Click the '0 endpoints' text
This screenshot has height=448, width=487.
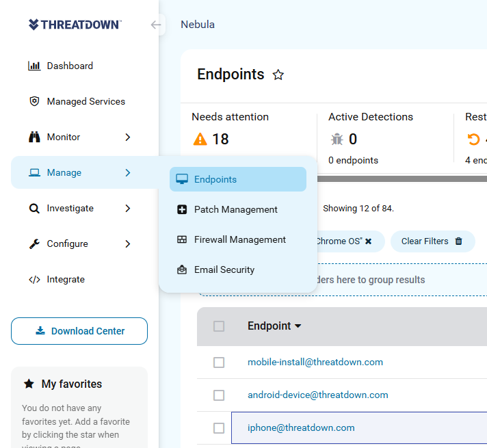point(353,160)
